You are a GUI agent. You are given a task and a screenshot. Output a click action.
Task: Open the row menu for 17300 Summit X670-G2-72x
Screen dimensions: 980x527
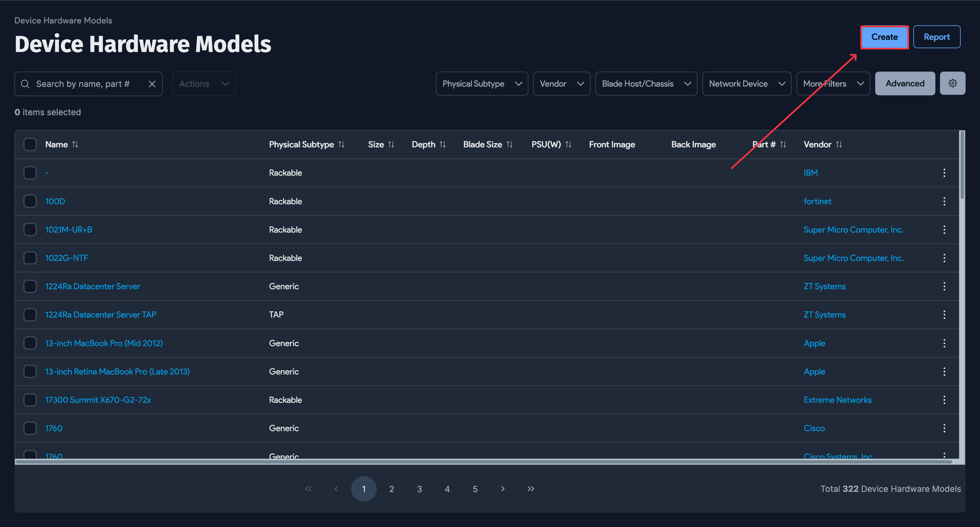[945, 400]
